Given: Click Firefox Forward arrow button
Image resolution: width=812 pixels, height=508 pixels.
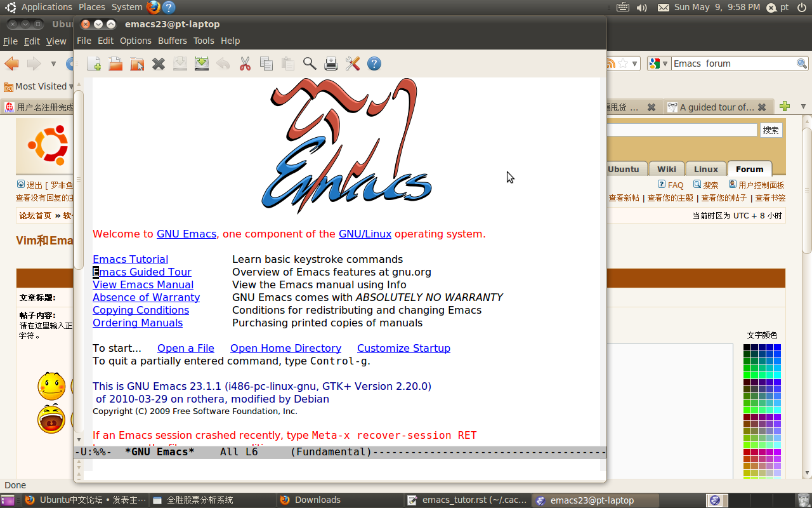Looking at the screenshot, I should coord(34,63).
